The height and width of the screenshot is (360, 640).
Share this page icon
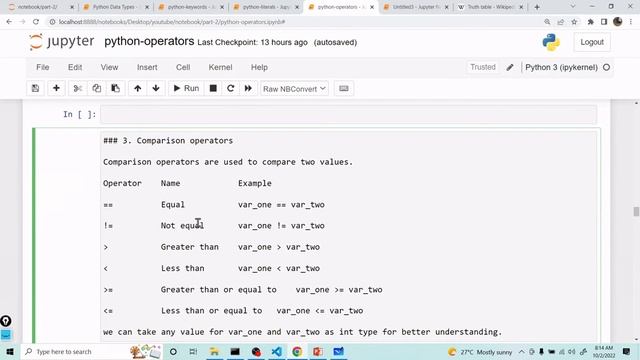click(560, 22)
